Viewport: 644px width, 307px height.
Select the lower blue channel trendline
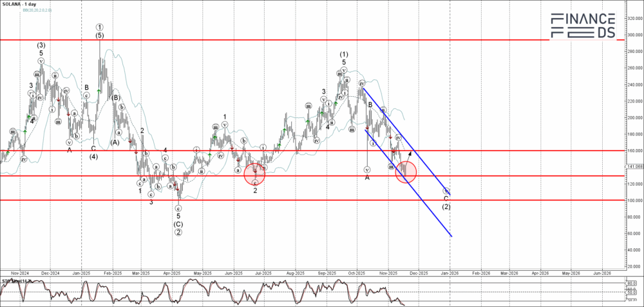408,183
